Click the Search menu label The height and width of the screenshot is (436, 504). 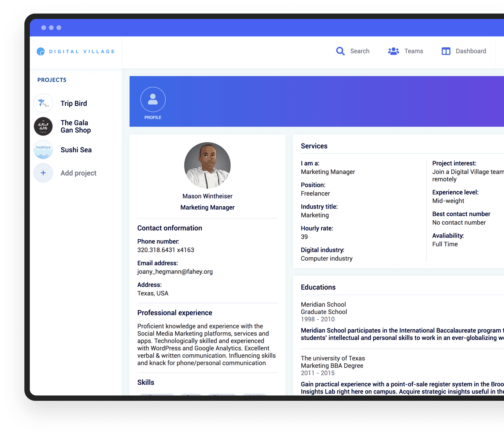click(x=360, y=51)
